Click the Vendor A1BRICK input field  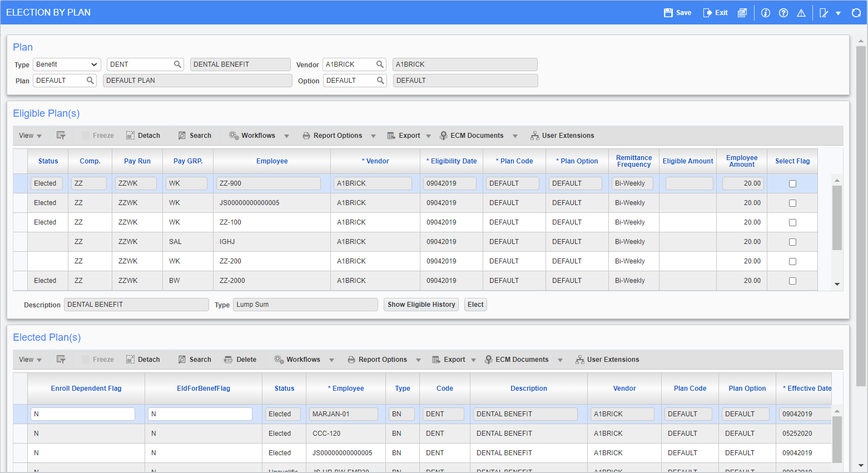[x=349, y=64]
